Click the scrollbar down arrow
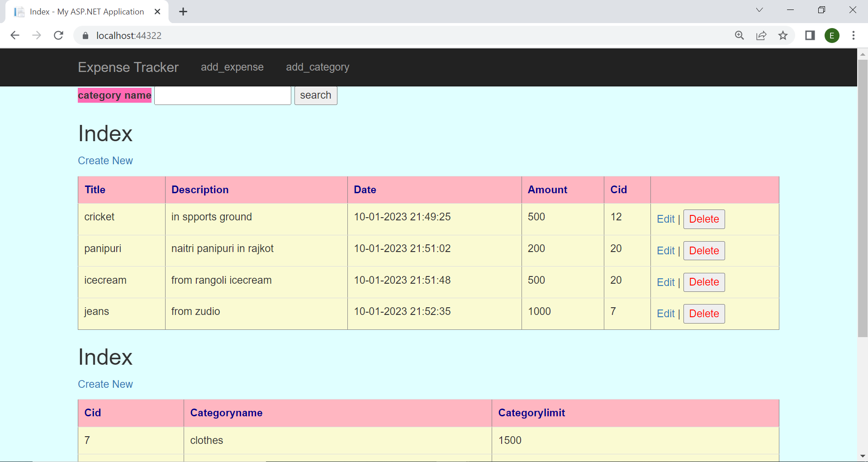The height and width of the screenshot is (462, 868). point(863,456)
